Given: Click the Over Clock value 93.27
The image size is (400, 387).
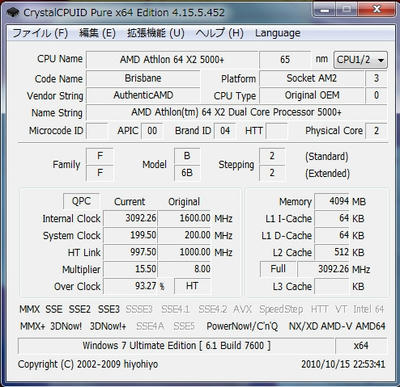Looking at the screenshot, I should (x=130, y=286).
